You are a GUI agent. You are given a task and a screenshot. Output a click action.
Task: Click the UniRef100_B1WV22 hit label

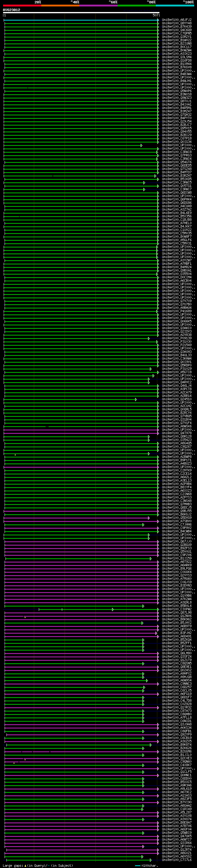point(177,40)
